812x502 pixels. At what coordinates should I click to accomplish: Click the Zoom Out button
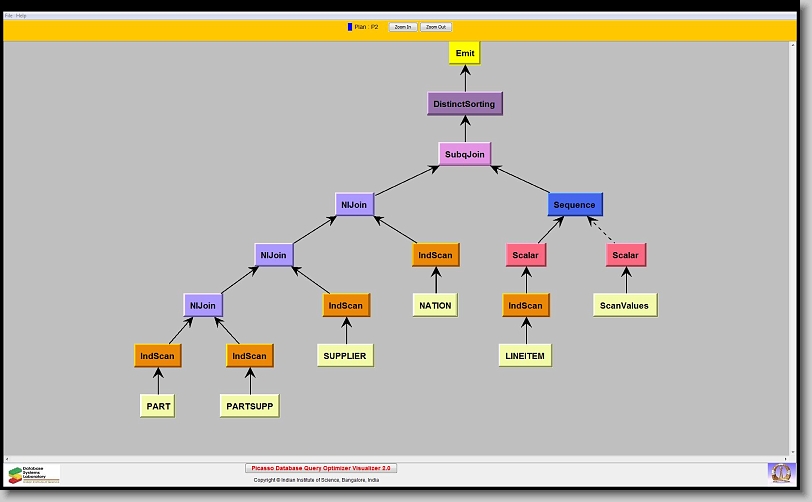tap(435, 27)
